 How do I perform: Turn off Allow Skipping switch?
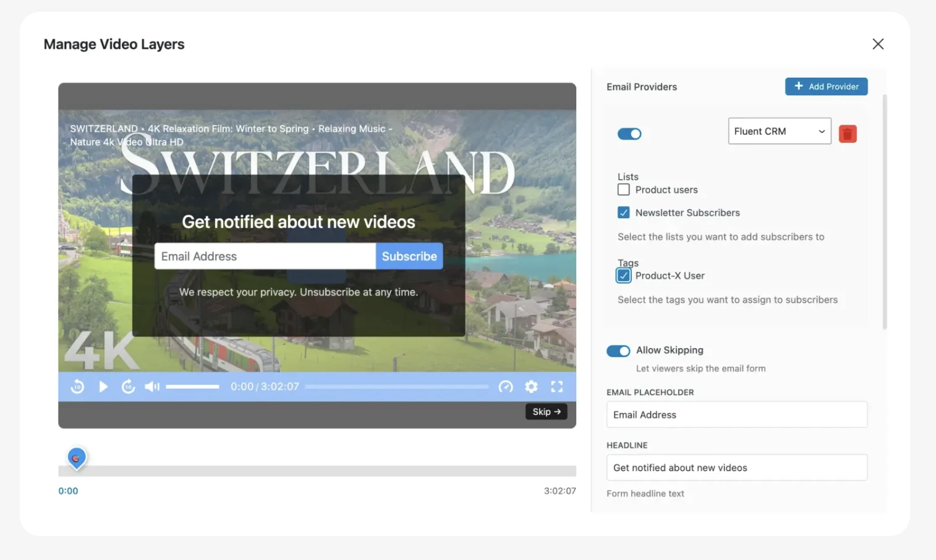coord(618,351)
